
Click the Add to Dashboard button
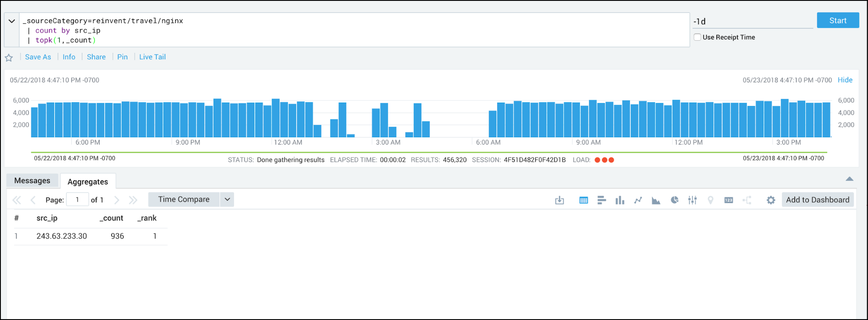tap(817, 200)
